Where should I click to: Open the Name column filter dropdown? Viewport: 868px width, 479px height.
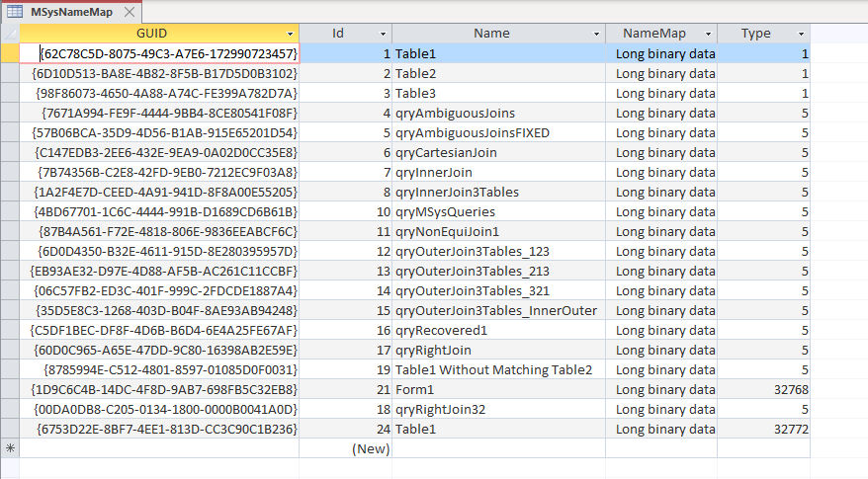coord(596,34)
